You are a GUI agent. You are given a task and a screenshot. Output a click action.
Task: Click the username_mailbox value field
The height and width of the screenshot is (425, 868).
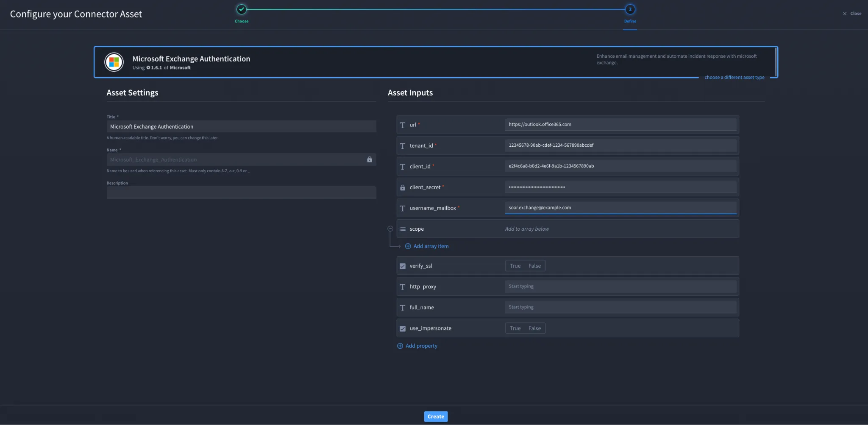[620, 207]
